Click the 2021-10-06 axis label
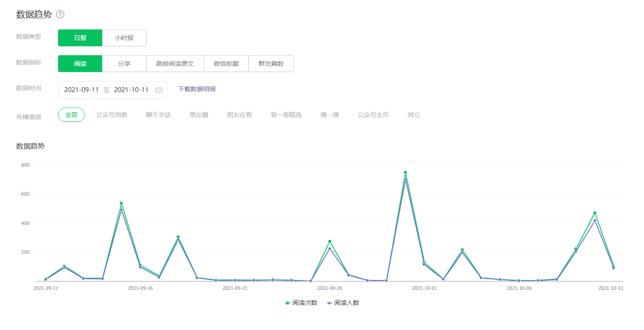 [519, 288]
